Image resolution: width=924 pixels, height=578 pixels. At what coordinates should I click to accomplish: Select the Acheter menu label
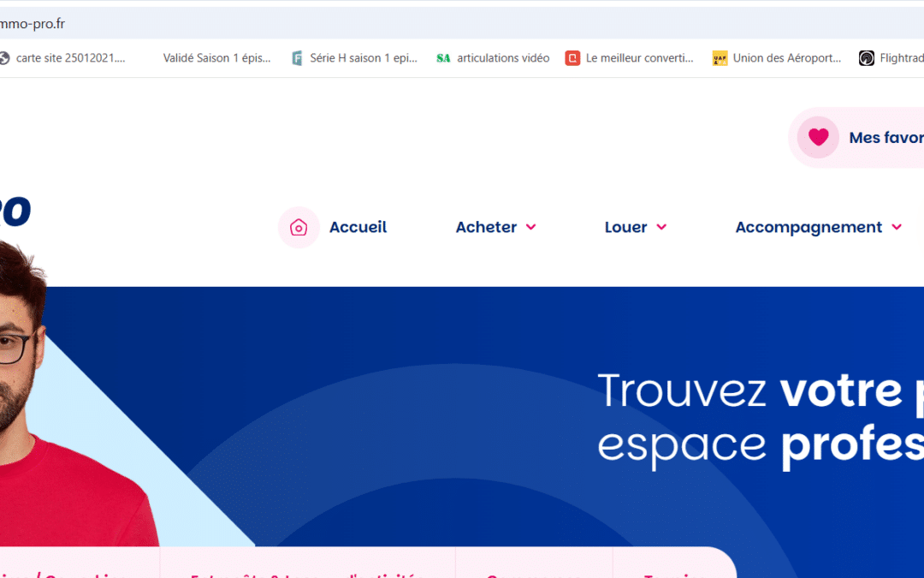pyautogui.click(x=486, y=227)
